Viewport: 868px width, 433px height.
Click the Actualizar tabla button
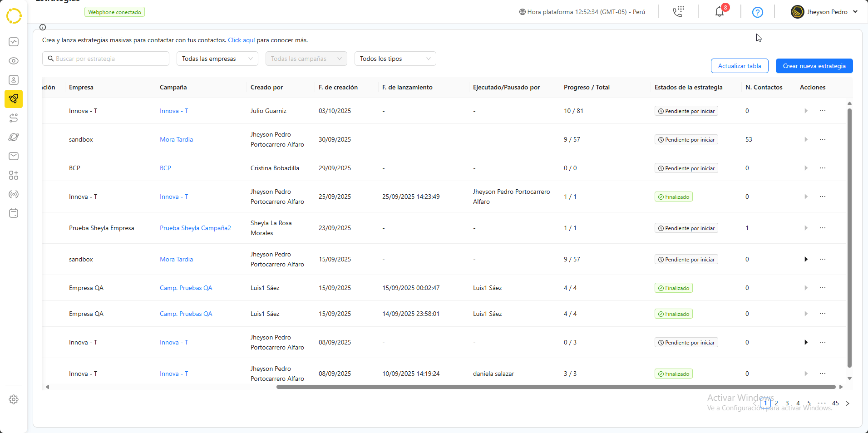coord(739,66)
